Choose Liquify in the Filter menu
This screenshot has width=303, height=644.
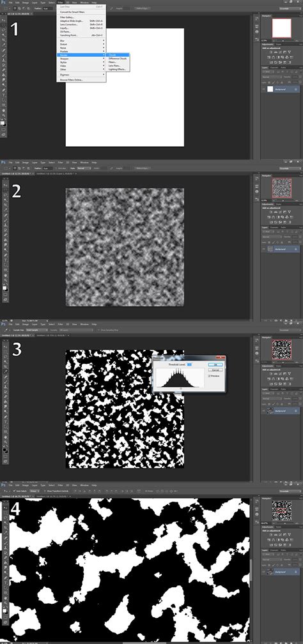[x=81, y=28]
